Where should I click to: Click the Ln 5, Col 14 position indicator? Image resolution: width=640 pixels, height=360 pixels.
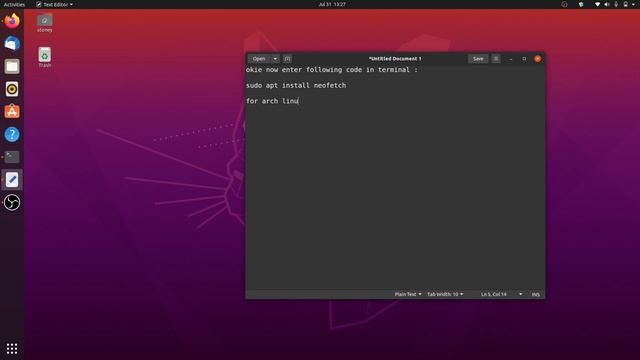click(x=493, y=294)
